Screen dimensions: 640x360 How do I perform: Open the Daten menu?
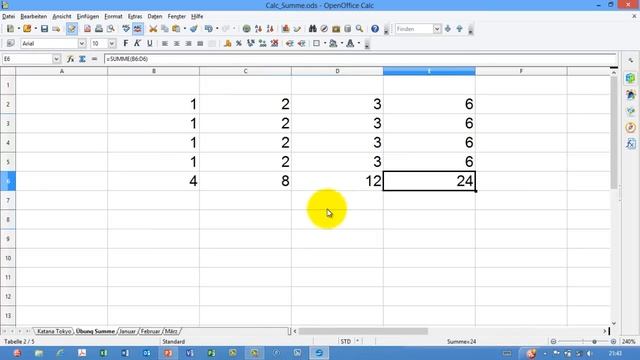click(155, 16)
